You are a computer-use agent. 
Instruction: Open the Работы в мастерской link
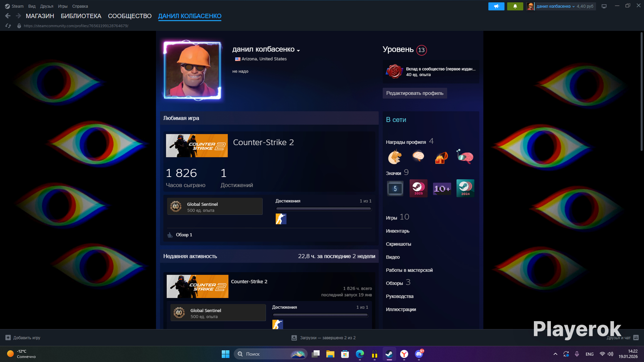pos(409,270)
